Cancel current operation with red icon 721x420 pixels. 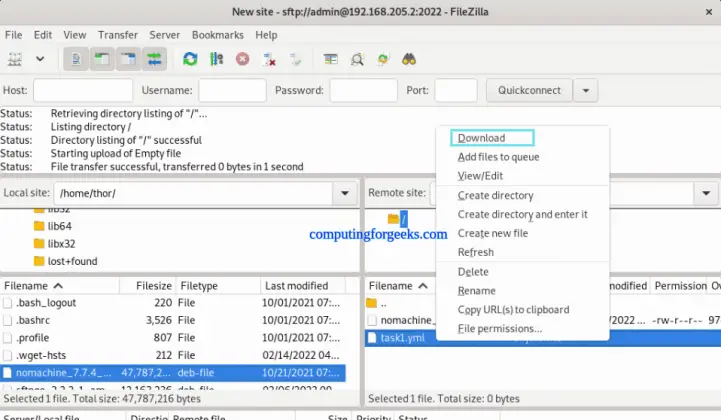click(x=242, y=59)
